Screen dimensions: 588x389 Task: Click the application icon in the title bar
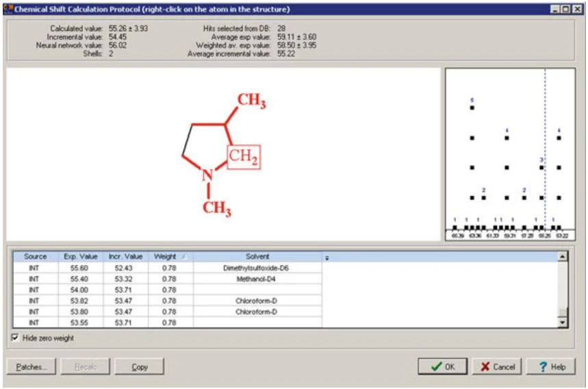tap(8, 8)
